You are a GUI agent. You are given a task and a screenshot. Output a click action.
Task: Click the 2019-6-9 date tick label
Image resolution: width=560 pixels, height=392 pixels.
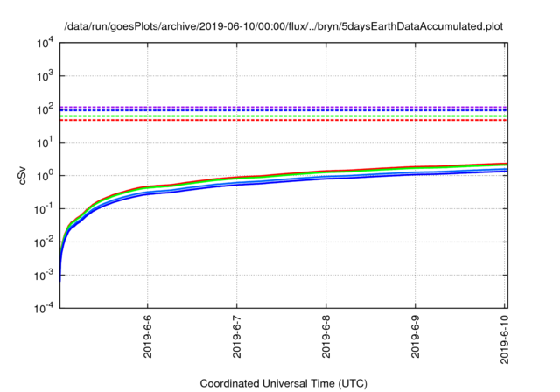pos(415,336)
